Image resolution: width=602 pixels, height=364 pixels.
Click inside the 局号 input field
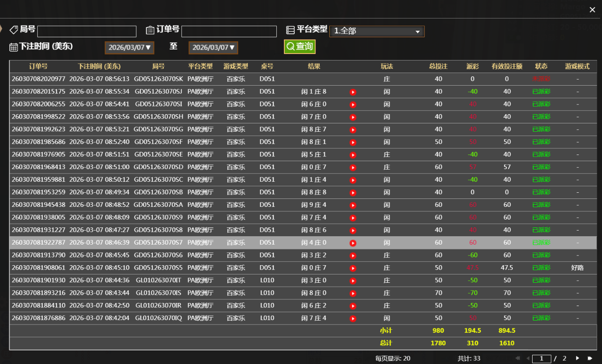(x=87, y=31)
